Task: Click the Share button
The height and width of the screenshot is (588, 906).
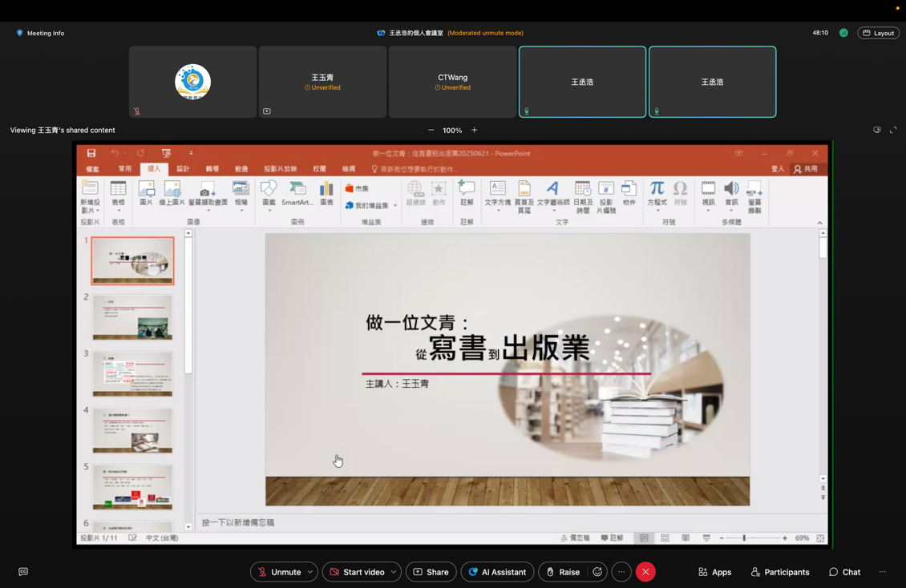Action: coord(431,572)
